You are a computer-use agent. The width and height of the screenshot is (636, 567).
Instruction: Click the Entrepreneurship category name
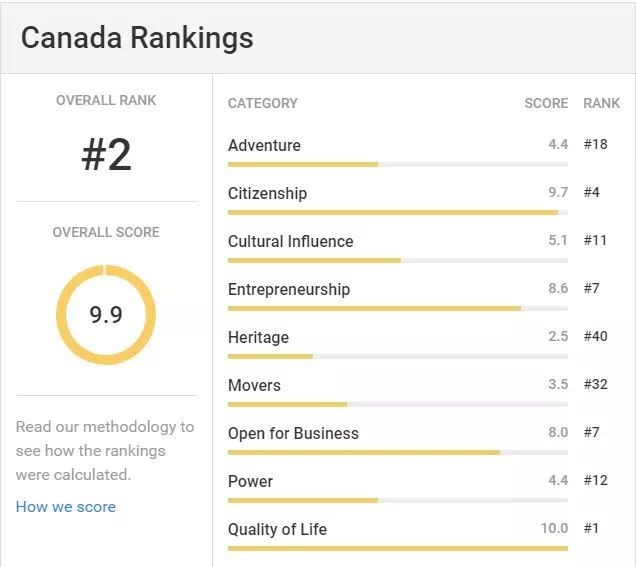pos(289,289)
